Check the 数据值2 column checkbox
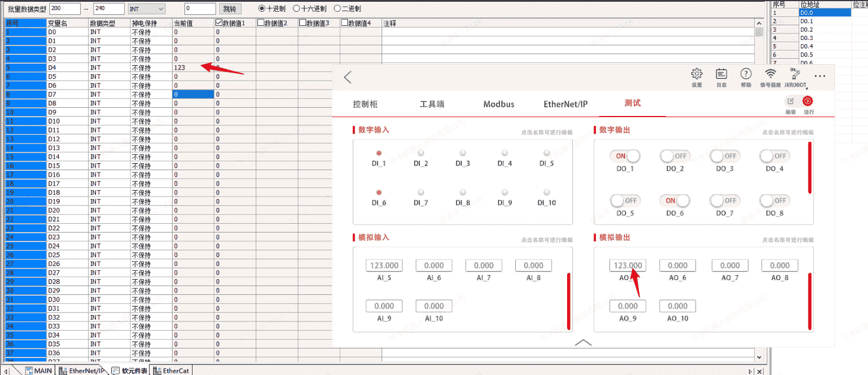The image size is (868, 375). [x=261, y=23]
